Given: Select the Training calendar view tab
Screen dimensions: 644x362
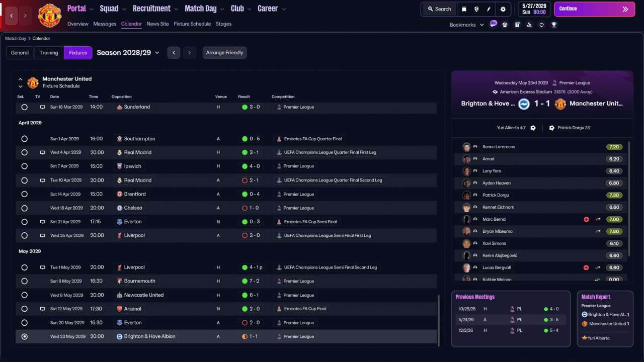Looking at the screenshot, I should click(49, 53).
